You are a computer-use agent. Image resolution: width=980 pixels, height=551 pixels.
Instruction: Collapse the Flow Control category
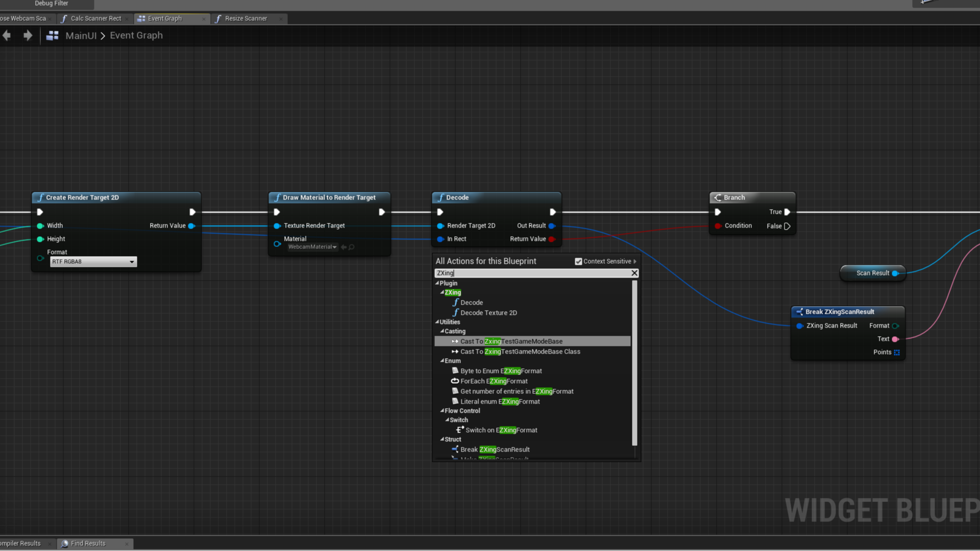442,411
